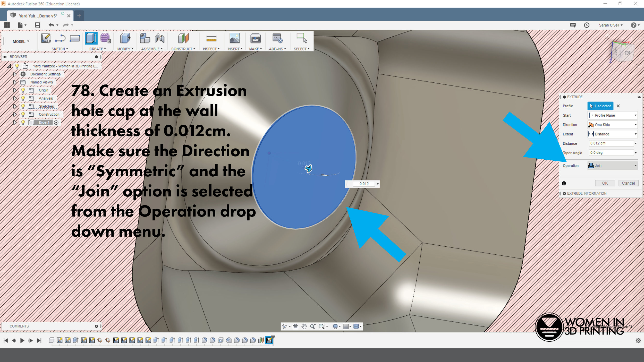Open a new document tab with plus
This screenshot has width=644, height=362.
pyautogui.click(x=79, y=16)
